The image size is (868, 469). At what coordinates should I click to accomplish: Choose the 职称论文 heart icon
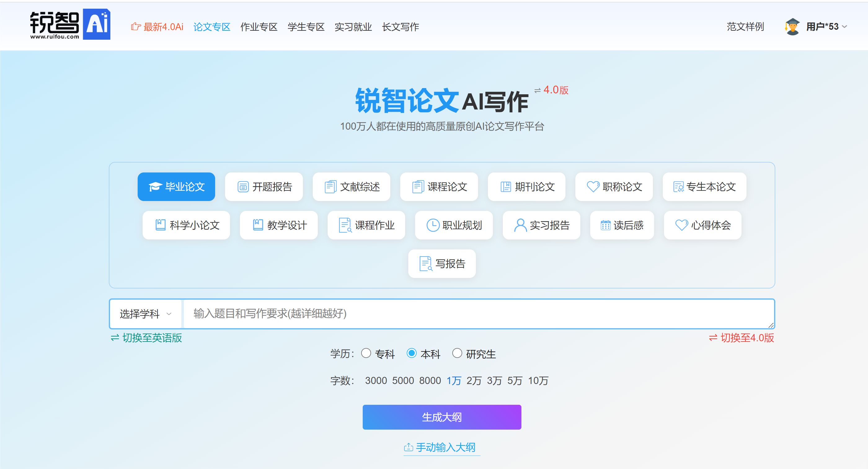point(593,186)
